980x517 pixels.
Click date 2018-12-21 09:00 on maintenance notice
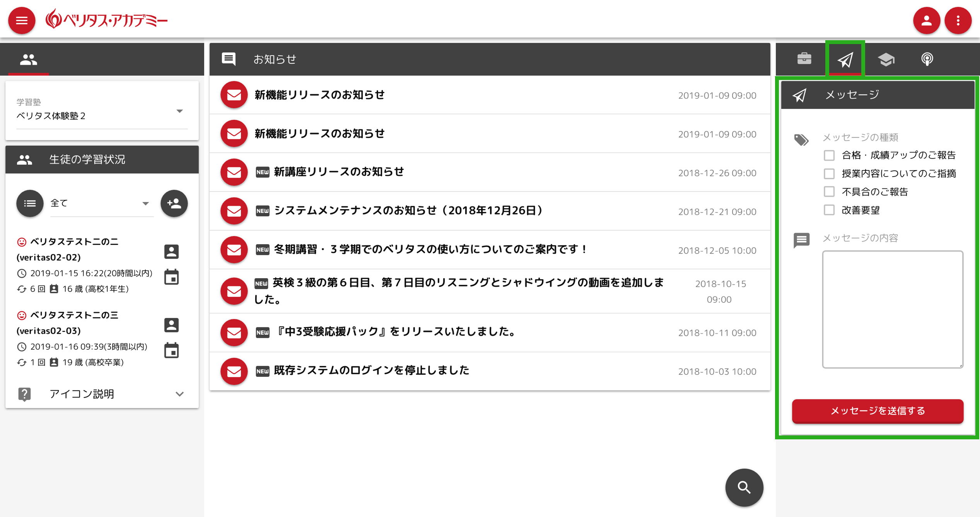click(x=717, y=212)
